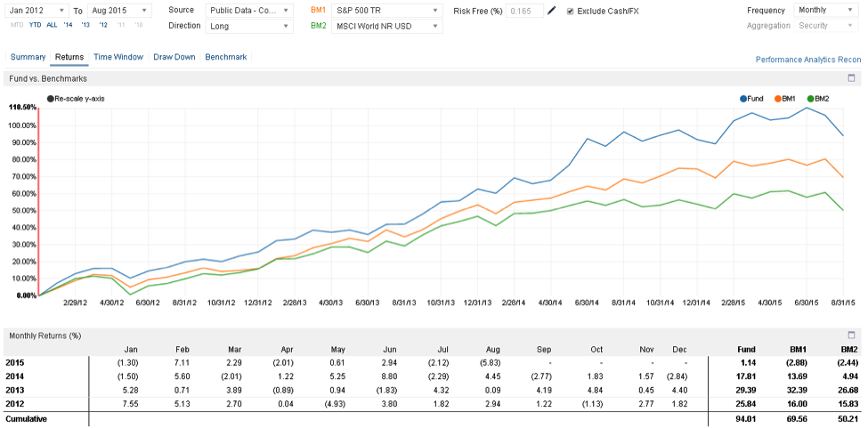
Task: Click the Risk Free (%) input field
Action: pos(523,11)
